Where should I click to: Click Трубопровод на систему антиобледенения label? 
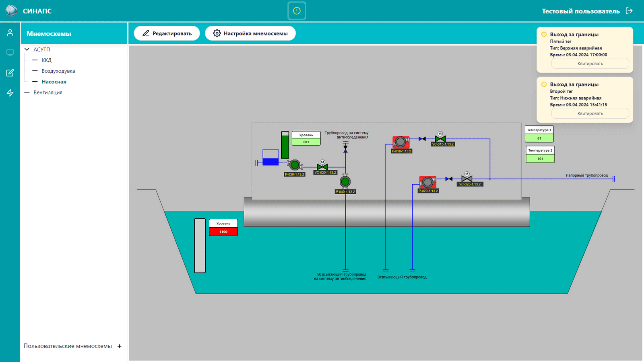point(347,135)
